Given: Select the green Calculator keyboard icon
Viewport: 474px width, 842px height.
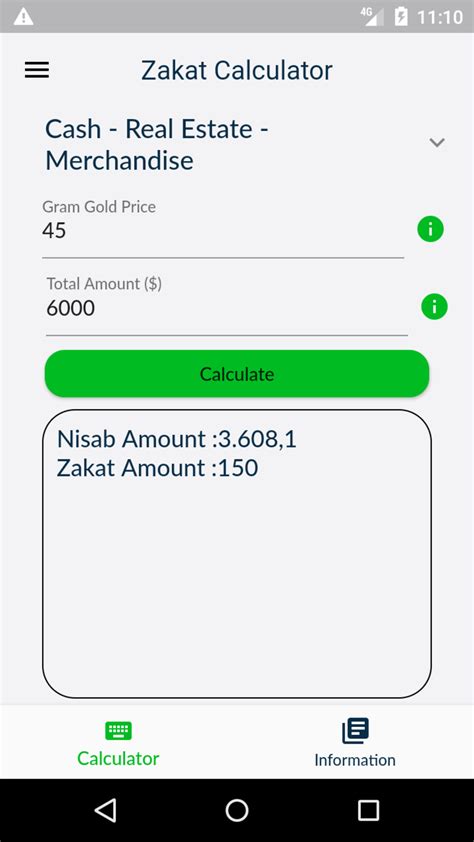Looking at the screenshot, I should tap(119, 731).
